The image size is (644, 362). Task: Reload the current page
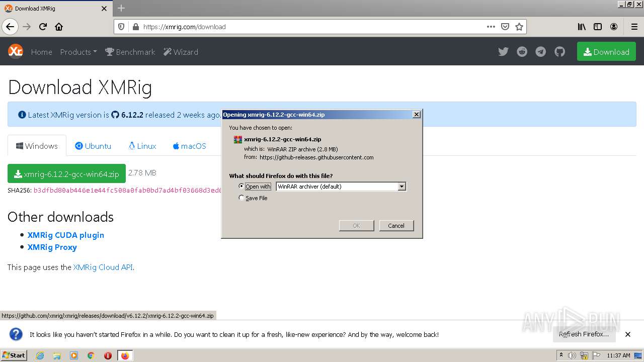click(x=43, y=27)
